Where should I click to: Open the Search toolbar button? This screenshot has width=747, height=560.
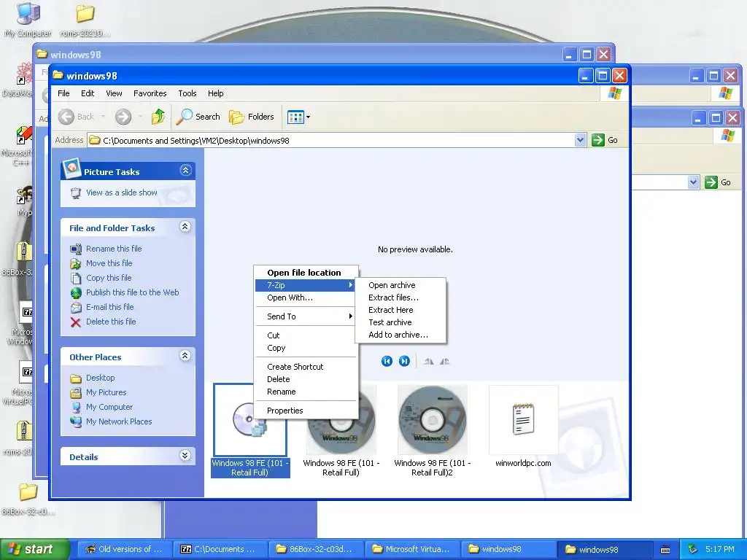click(198, 117)
